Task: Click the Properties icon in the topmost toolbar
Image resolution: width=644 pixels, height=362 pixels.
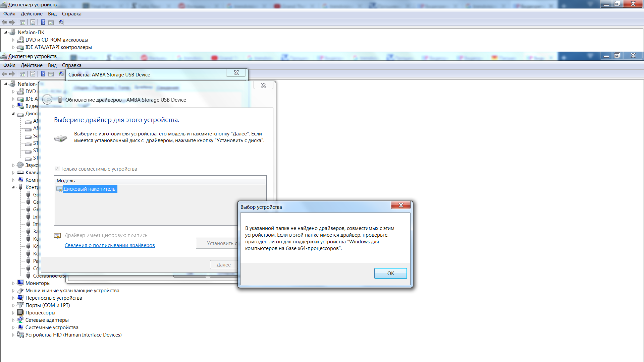Action: pyautogui.click(x=33, y=22)
